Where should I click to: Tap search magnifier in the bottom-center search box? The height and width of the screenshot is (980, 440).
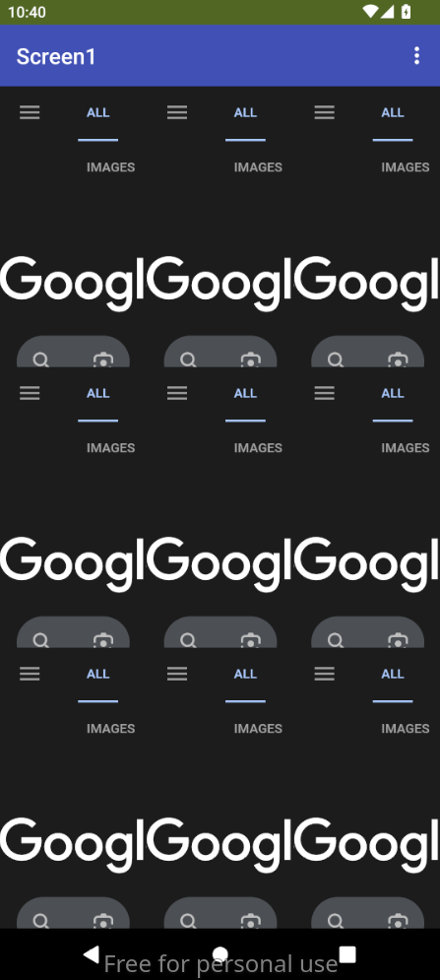tap(188, 921)
